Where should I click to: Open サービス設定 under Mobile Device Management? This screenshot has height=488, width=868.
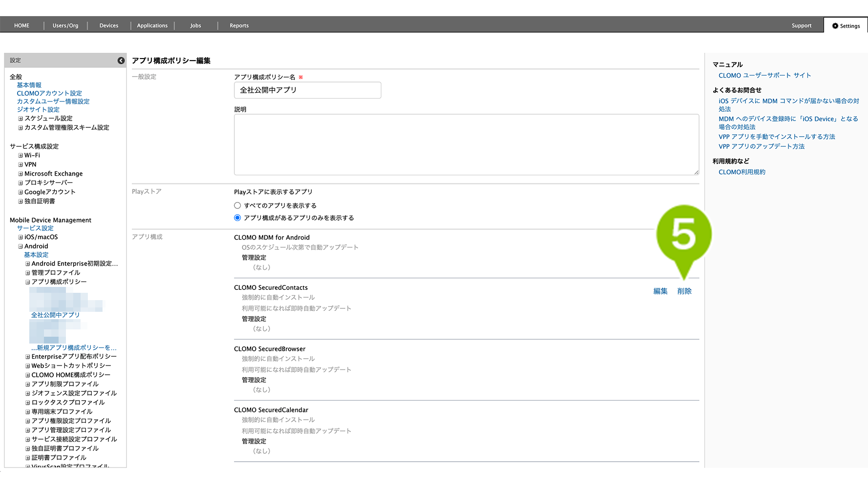35,228
